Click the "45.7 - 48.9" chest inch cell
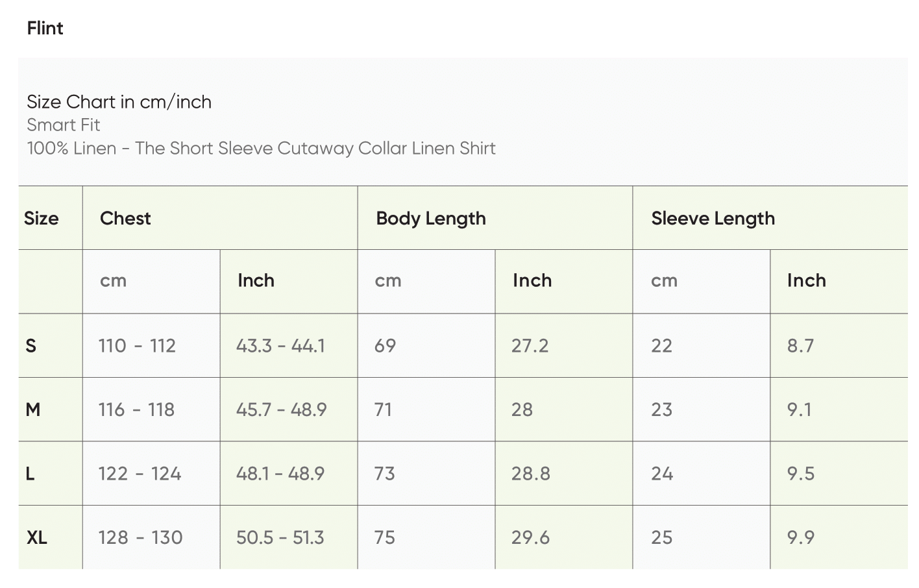Viewport: 919px width, 588px height. click(281, 410)
